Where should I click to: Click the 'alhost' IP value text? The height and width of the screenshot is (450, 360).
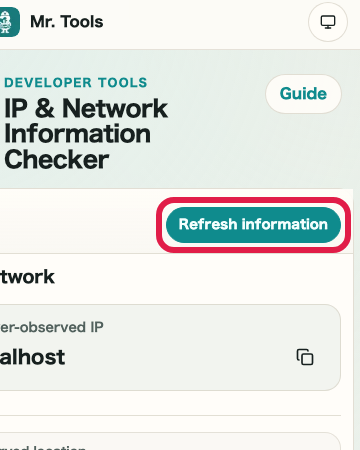click(32, 357)
